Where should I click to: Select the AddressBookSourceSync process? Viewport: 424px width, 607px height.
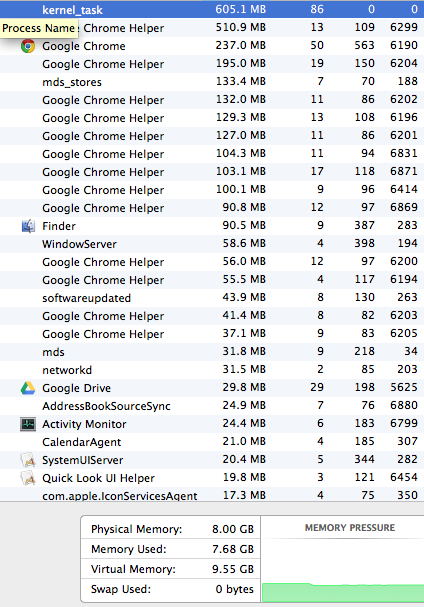(x=212, y=406)
